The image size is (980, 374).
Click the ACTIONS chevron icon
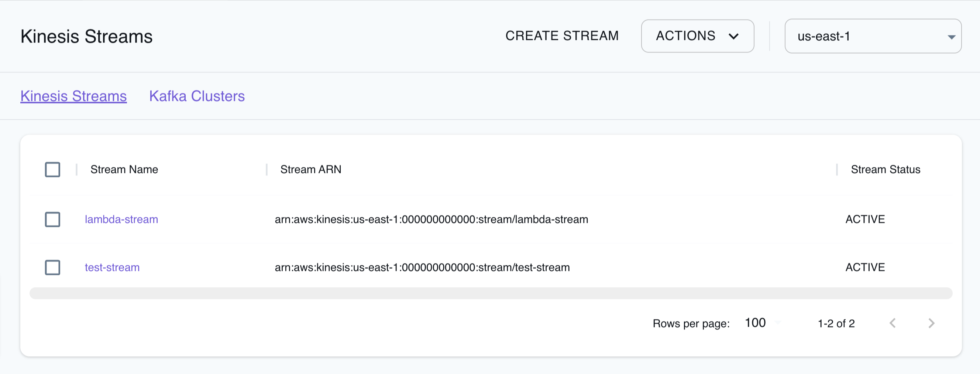(734, 36)
